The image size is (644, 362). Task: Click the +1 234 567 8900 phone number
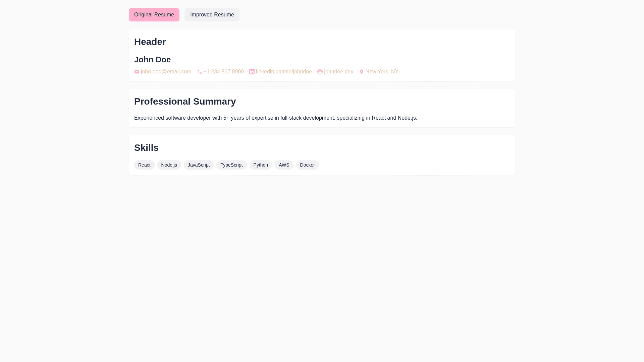pos(223,72)
